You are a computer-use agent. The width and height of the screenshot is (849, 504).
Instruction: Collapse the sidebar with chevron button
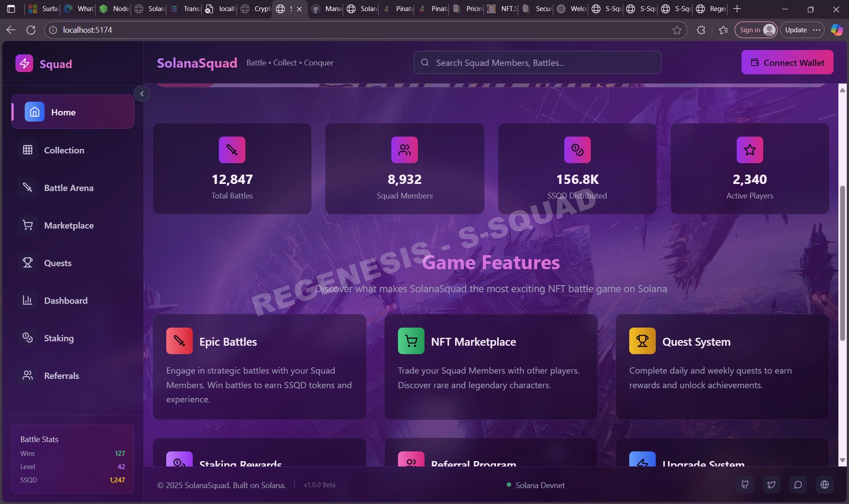coord(142,93)
